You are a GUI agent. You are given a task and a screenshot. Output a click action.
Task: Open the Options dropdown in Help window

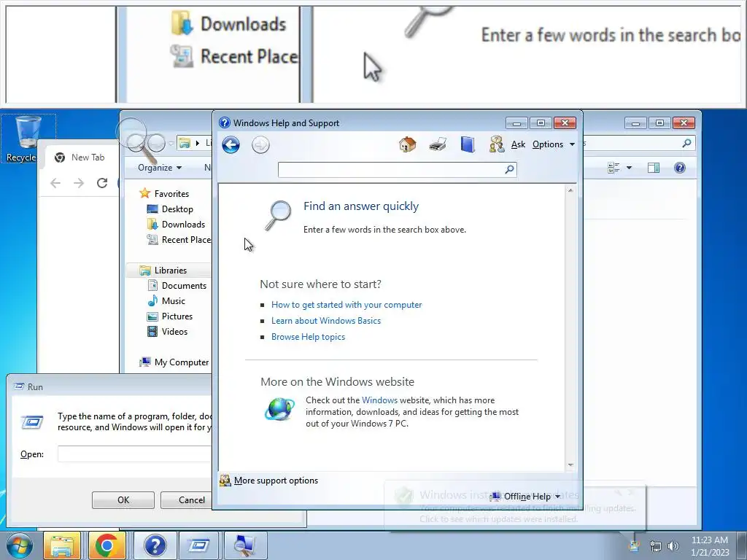click(x=553, y=144)
